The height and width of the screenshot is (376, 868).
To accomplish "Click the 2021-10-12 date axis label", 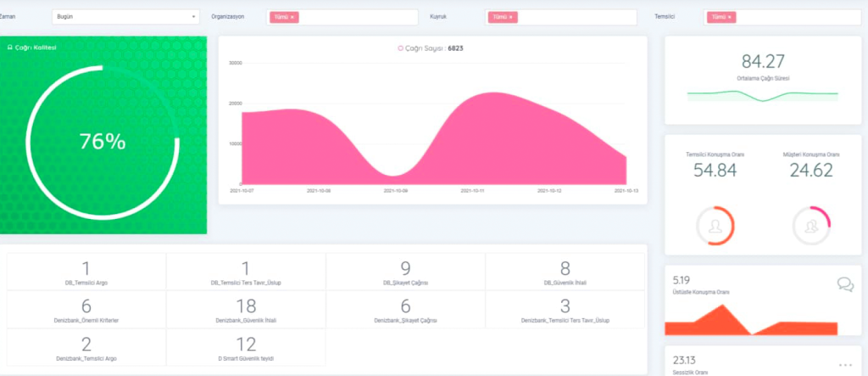I will click(549, 190).
